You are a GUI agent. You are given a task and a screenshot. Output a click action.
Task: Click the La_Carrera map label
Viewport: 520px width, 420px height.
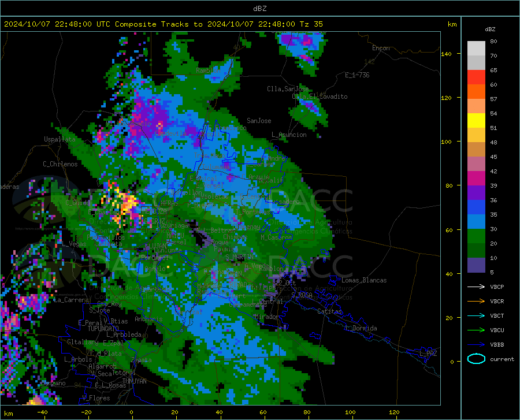click(x=71, y=300)
